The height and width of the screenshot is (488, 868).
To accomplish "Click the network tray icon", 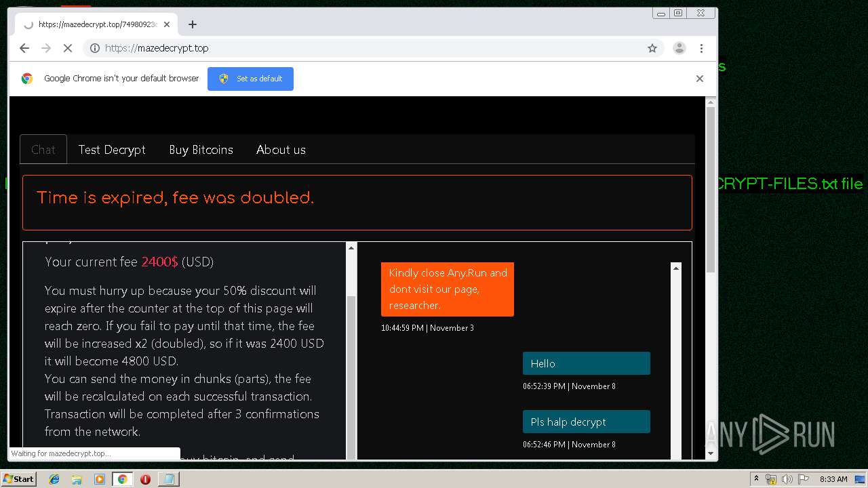I will coord(772,479).
